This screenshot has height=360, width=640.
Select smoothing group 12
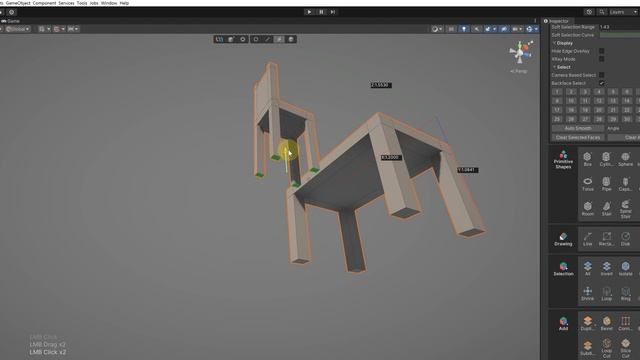[599, 101]
